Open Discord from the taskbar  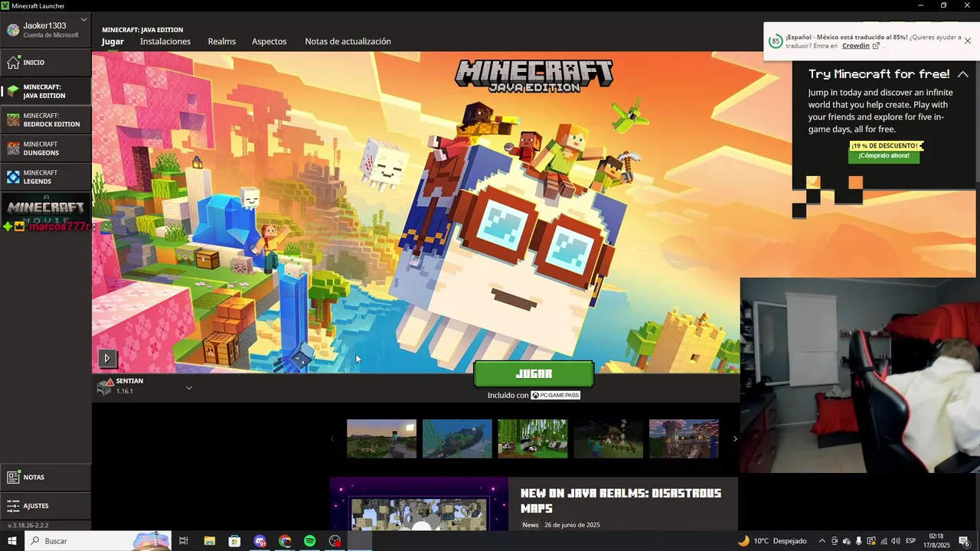click(x=260, y=541)
